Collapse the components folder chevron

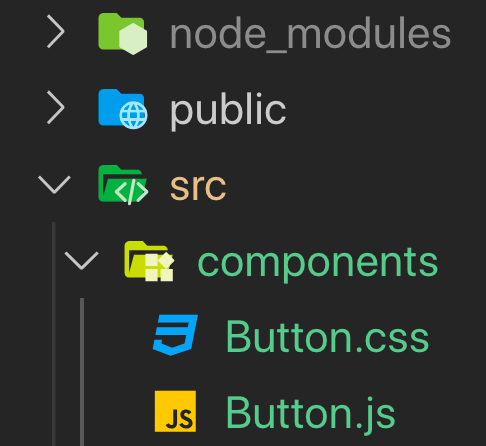point(81,260)
